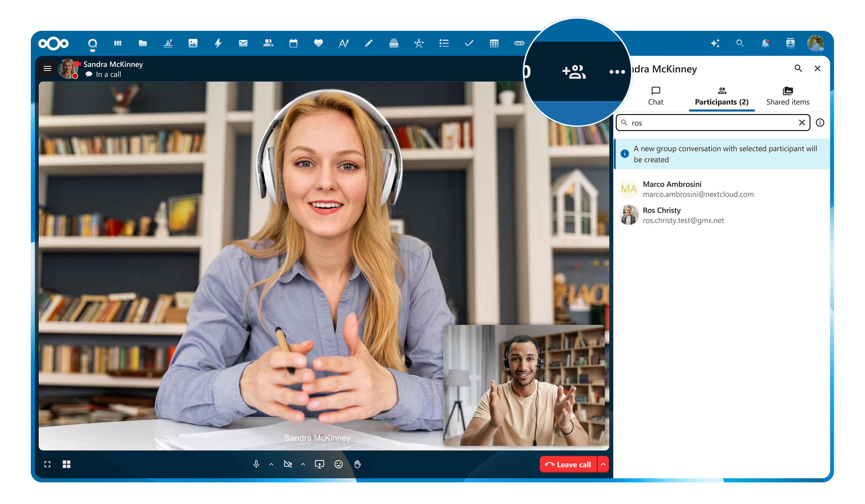
Task: Open microphone device options chevron
Action: pos(271,464)
